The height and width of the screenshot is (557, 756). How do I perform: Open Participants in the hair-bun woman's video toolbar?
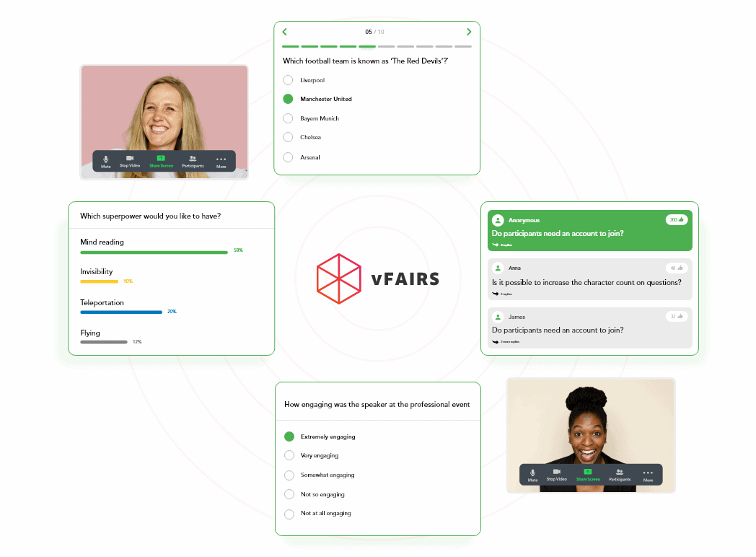click(x=620, y=475)
